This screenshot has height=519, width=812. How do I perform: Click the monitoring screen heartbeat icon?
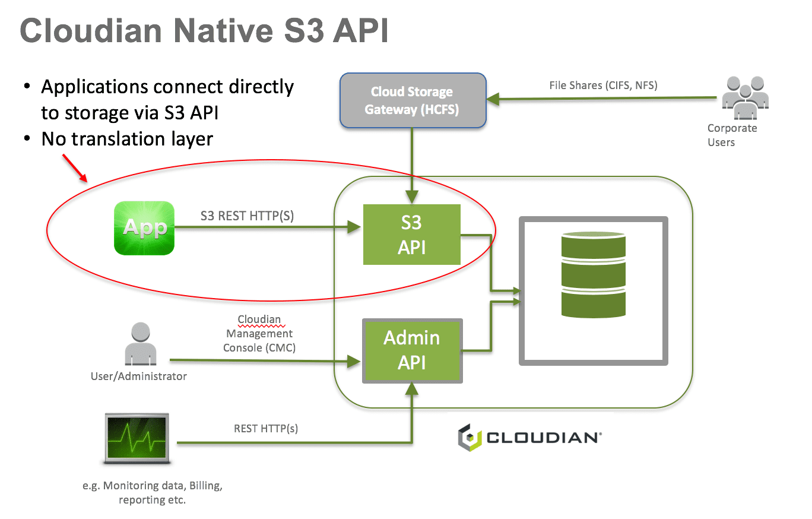tap(136, 439)
